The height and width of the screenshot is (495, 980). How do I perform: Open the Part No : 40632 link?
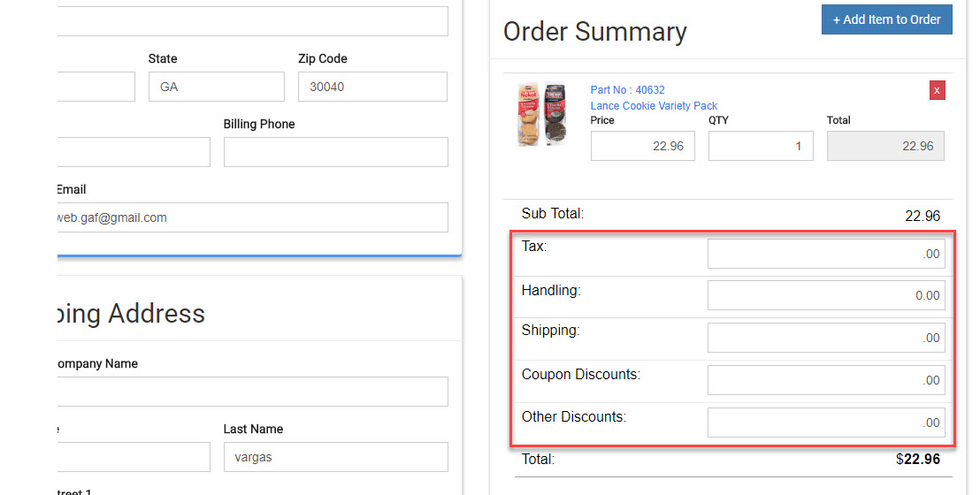click(627, 90)
